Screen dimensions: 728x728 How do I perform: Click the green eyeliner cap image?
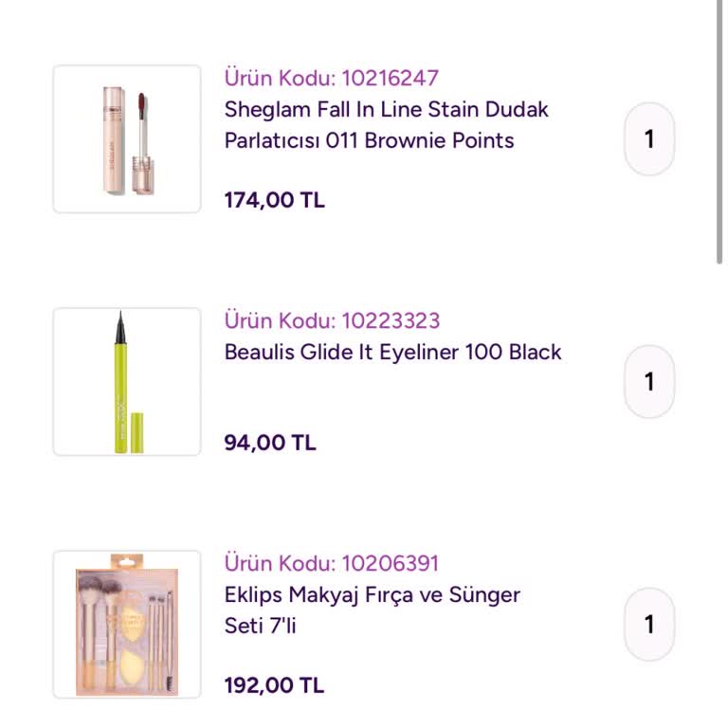tap(136, 432)
